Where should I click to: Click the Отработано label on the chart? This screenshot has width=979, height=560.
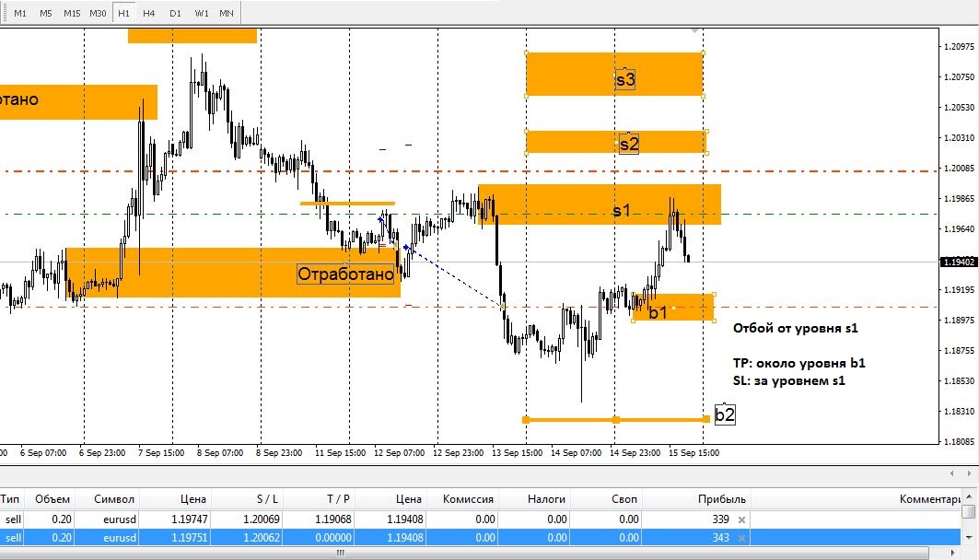coord(346,274)
